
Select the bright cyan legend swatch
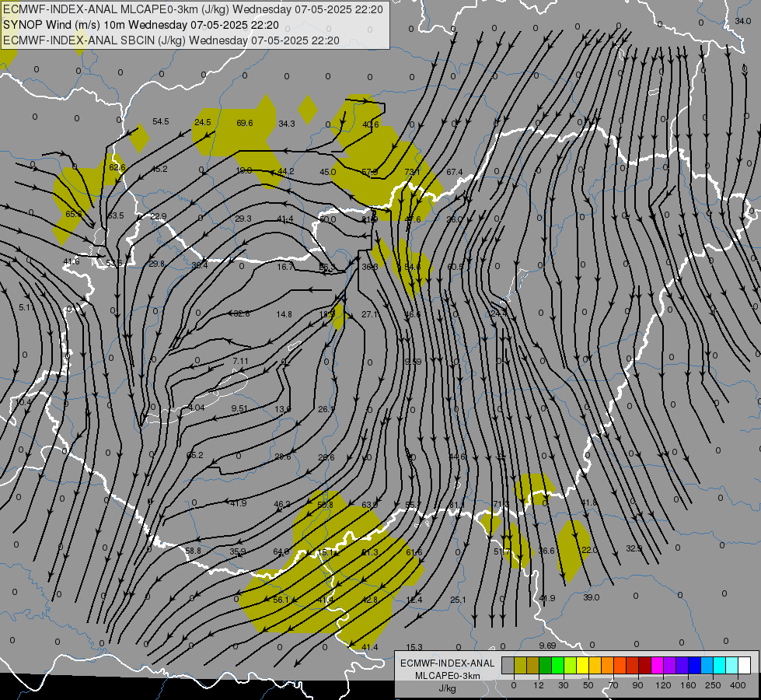coord(721,665)
